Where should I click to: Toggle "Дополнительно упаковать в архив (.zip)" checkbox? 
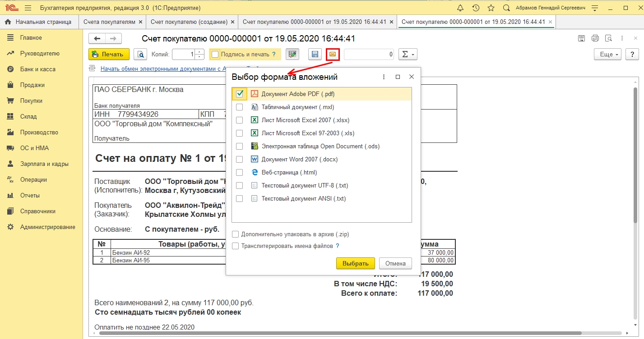(x=235, y=234)
